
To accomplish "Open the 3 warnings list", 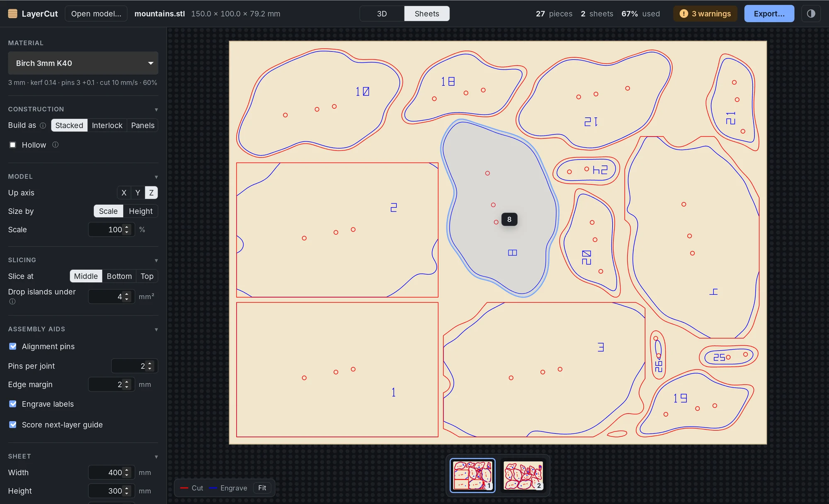I will coord(705,14).
